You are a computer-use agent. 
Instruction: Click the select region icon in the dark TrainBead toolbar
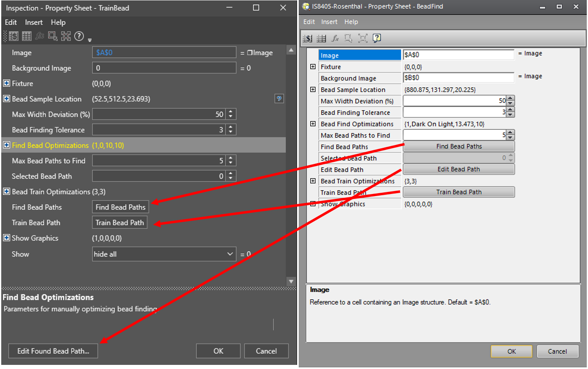[53, 36]
